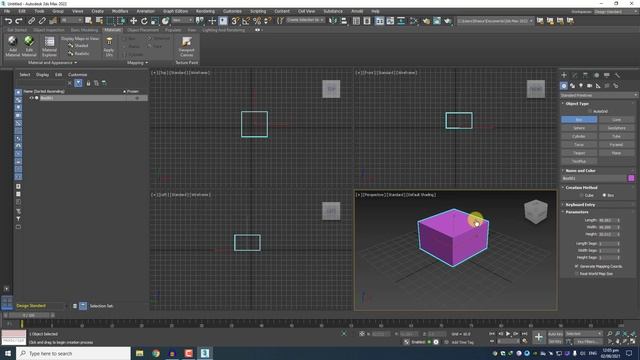Open the Animation menu
This screenshot has width=640, height=360.
145,11
